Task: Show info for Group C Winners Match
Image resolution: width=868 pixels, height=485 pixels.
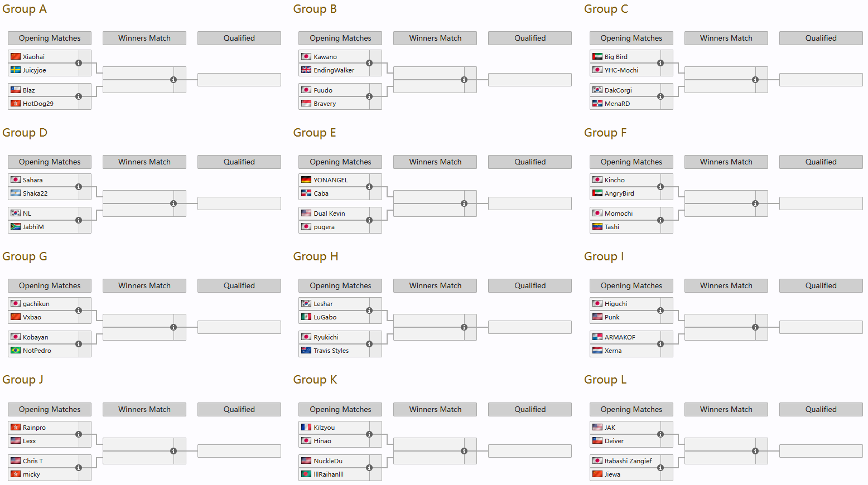Action: tap(755, 80)
